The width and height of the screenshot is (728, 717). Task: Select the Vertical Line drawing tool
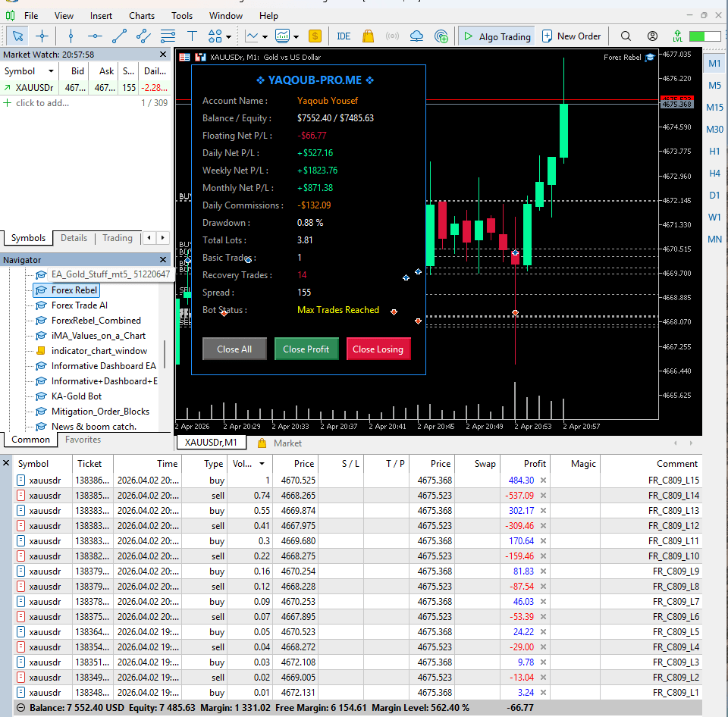pos(71,36)
